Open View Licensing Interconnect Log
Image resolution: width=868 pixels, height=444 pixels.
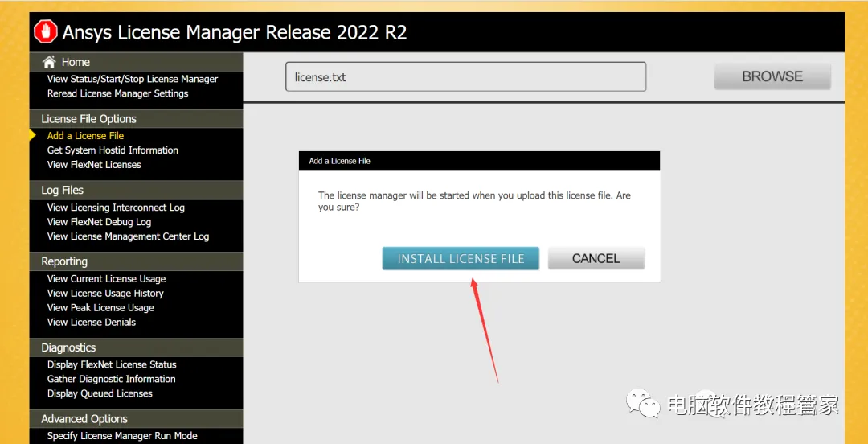116,208
